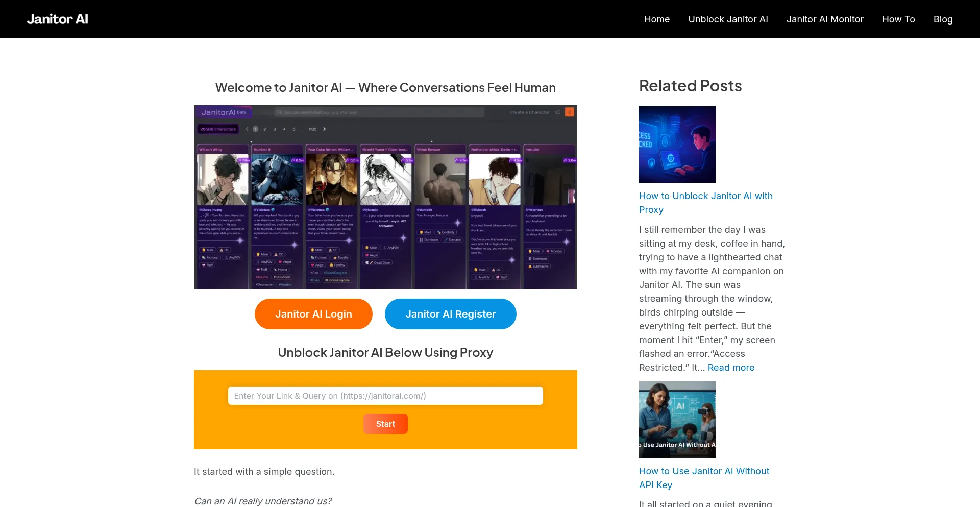980x507 pixels.
Task: Click Read more on proxy post excerpt
Action: (x=731, y=368)
